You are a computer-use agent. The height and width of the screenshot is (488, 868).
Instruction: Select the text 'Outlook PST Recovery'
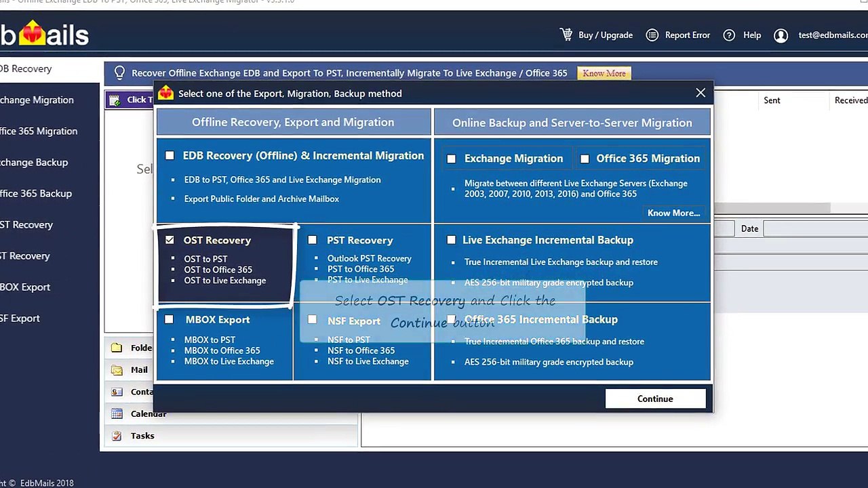[370, 258]
